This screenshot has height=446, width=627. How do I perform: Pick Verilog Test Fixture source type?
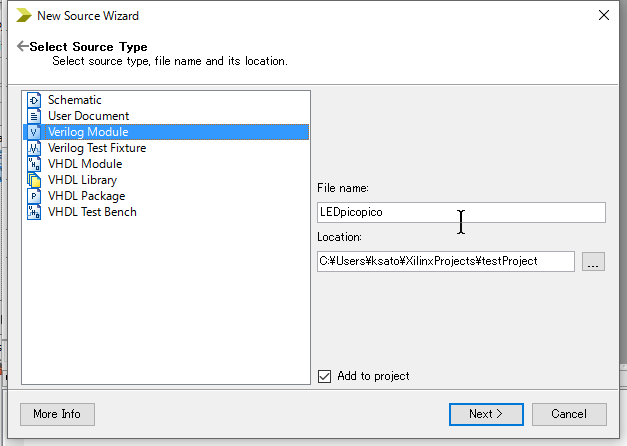click(x=97, y=148)
